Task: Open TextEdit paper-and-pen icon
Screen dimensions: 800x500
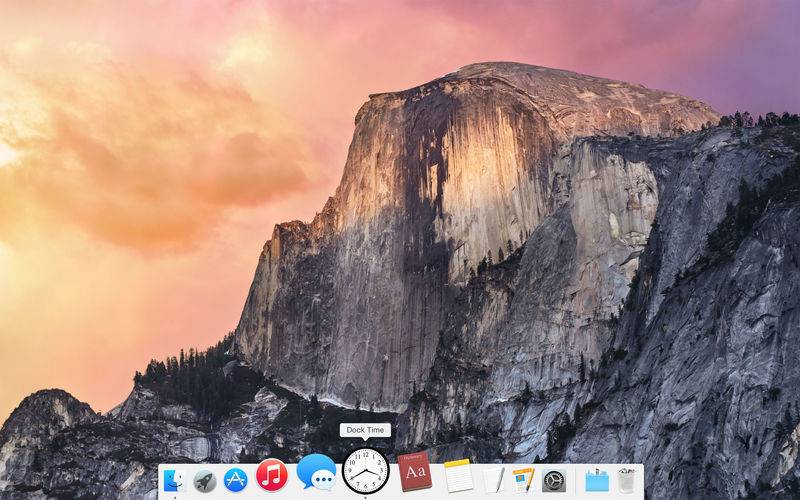Action: coord(494,480)
